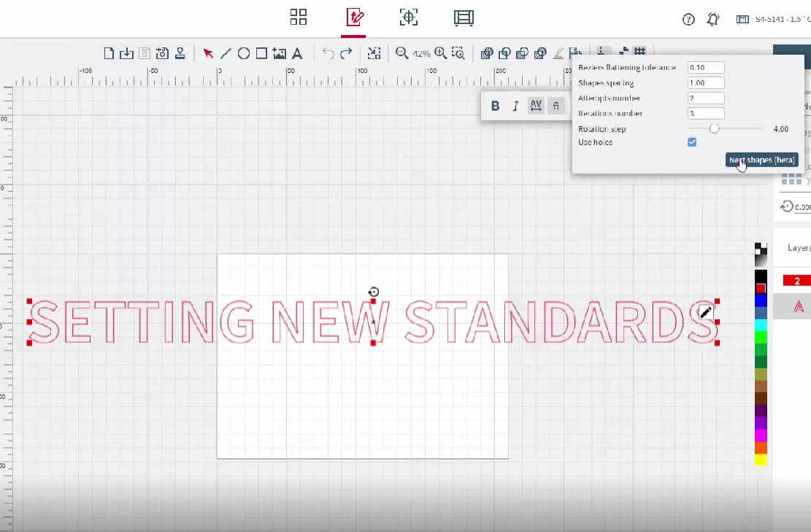Pick the rectangle shape tool

(x=261, y=53)
